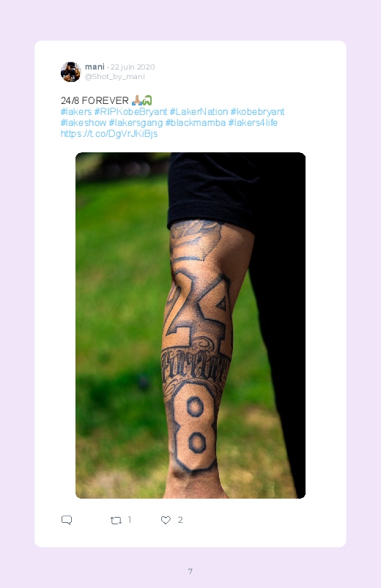Open mani's profile avatar picture
The width and height of the screenshot is (381, 588).
point(70,72)
